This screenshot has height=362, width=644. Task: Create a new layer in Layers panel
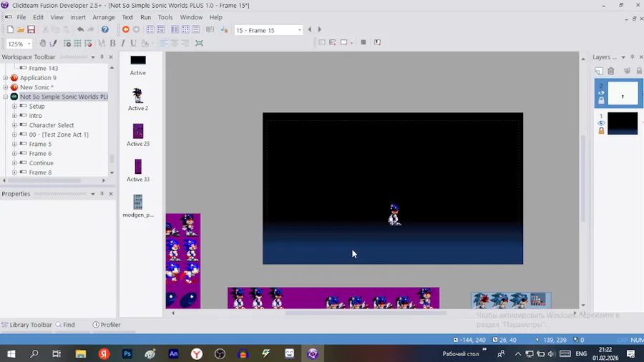(x=599, y=71)
